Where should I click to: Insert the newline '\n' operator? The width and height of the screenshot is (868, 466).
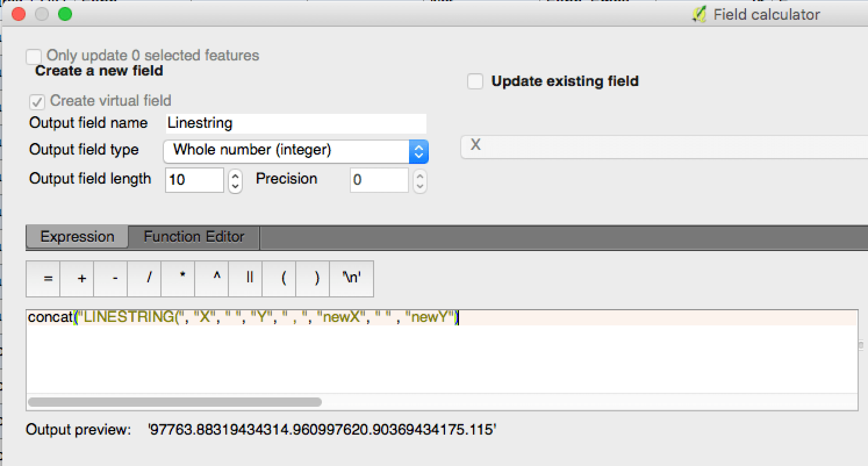point(351,278)
